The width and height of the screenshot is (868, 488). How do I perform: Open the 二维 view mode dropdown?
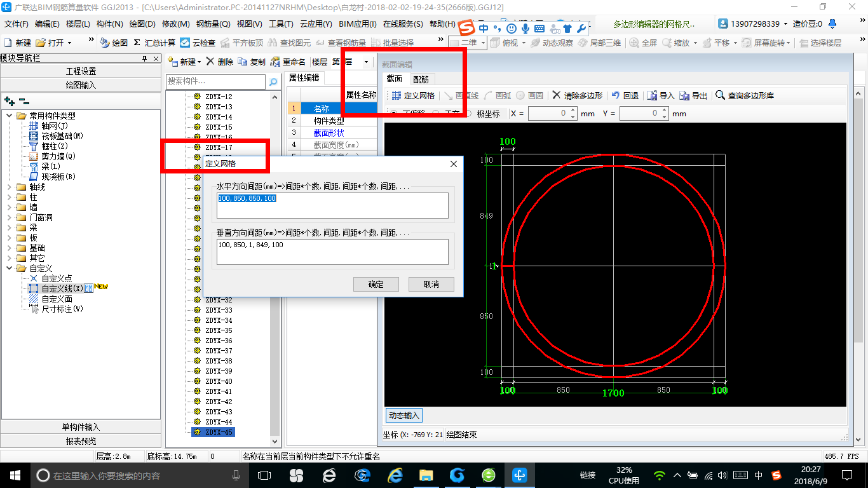(x=484, y=43)
